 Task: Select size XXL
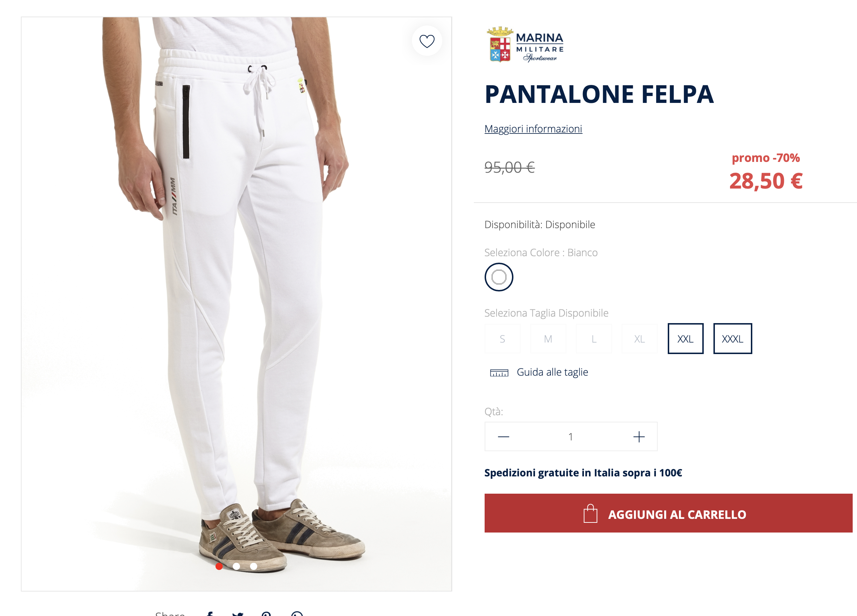685,339
